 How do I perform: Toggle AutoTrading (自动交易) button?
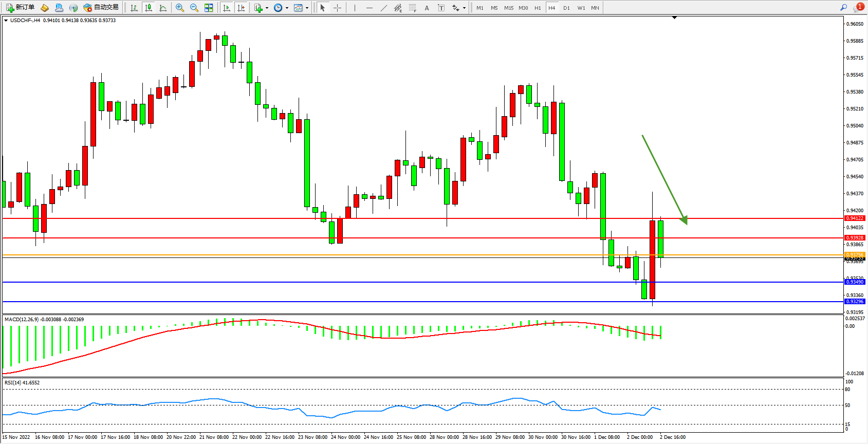click(x=101, y=8)
